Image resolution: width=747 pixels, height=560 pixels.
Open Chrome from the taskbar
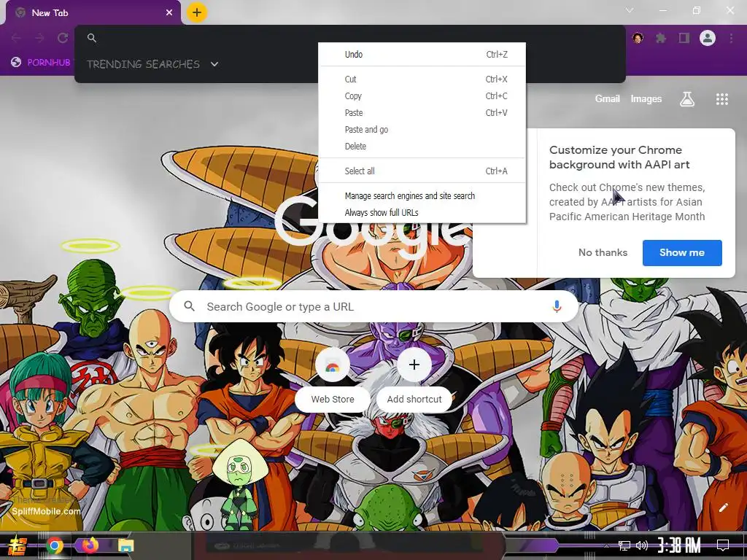(x=54, y=545)
